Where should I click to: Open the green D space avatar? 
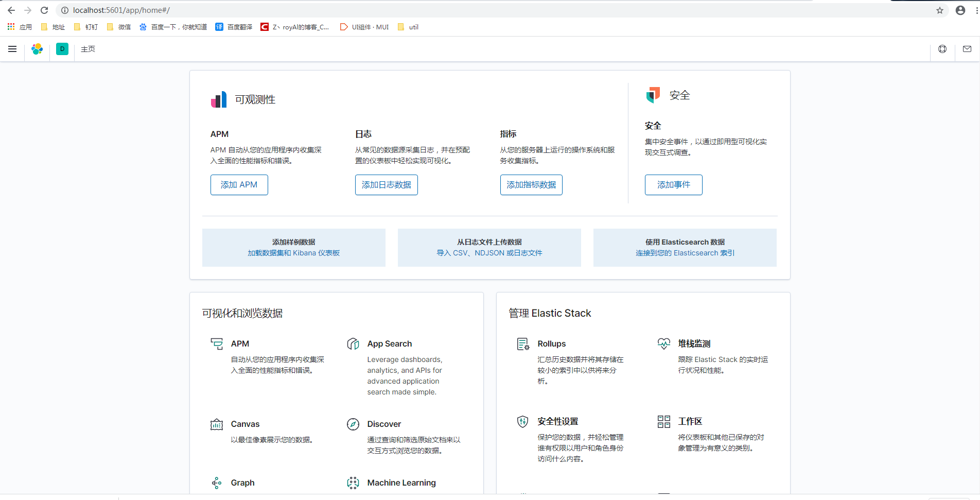pos(62,49)
